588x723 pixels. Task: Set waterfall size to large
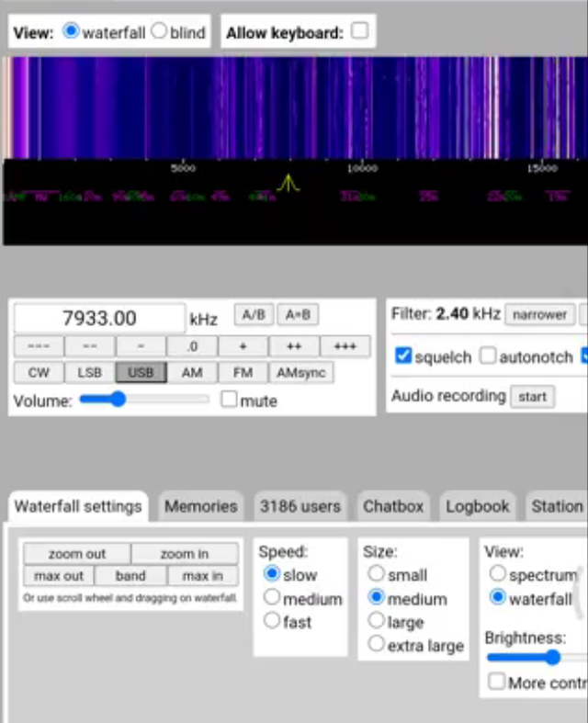point(377,621)
